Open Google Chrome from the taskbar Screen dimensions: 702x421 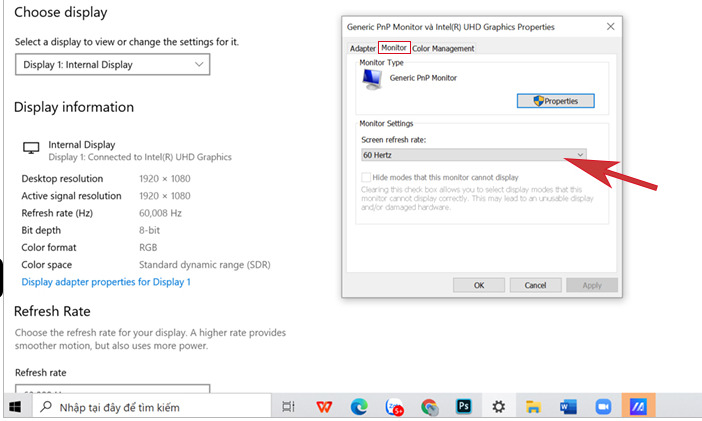tap(429, 407)
